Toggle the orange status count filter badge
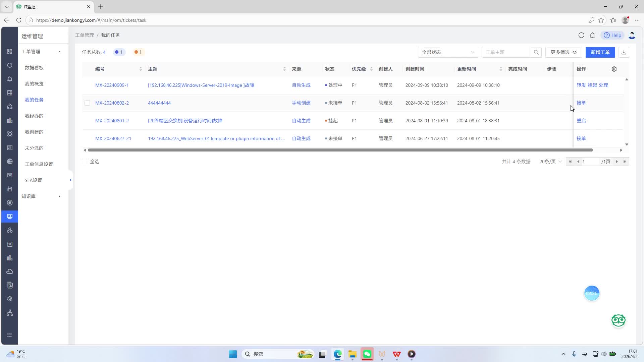This screenshot has width=644, height=362. (138, 52)
